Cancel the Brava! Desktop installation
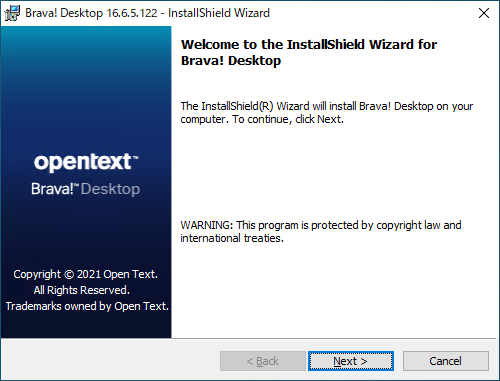Screen dimensions: 500x381 point(446,361)
